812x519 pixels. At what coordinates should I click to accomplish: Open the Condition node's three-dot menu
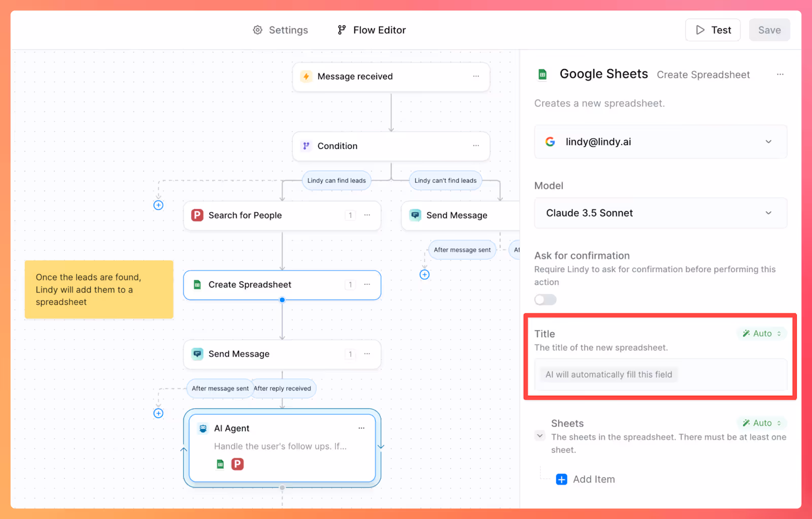[x=476, y=146]
